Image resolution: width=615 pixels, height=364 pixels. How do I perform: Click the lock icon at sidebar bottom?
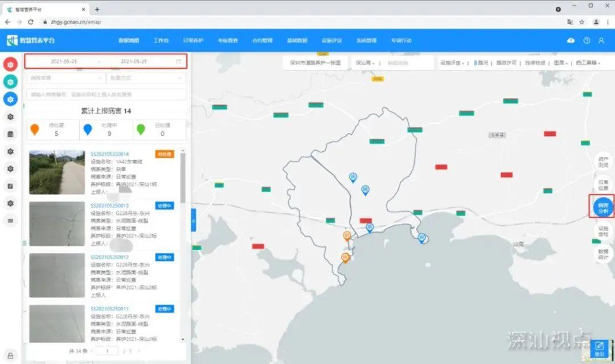(x=10, y=354)
